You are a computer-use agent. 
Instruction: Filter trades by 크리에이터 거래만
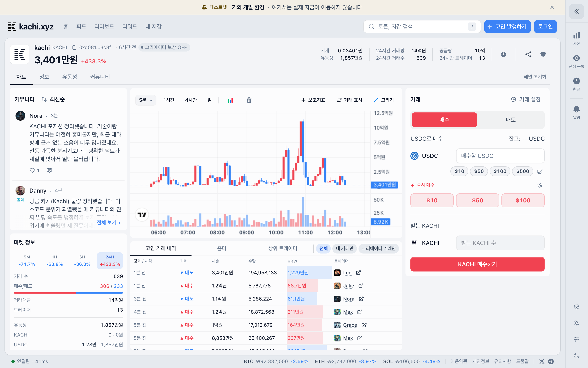point(379,248)
